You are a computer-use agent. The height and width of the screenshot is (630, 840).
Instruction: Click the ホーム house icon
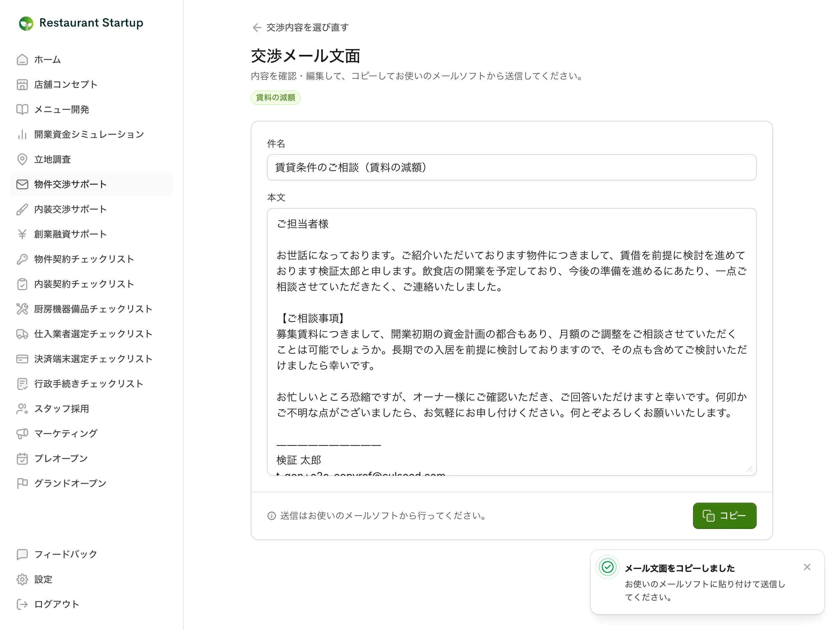coord(22,60)
